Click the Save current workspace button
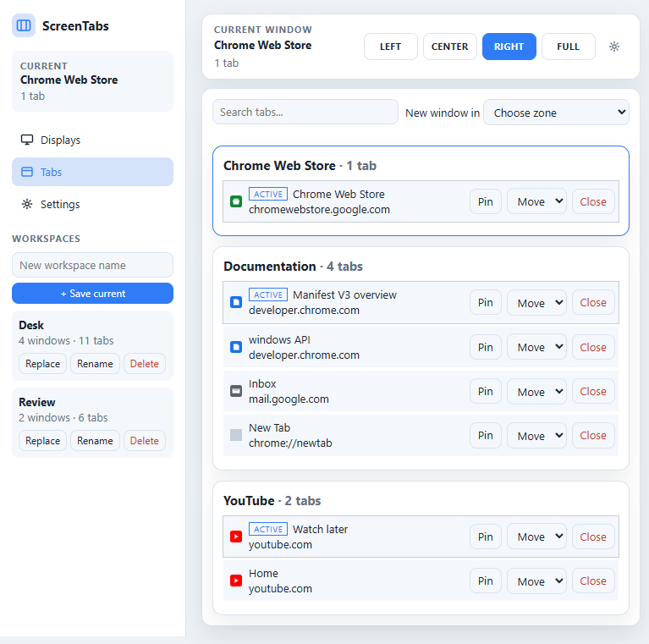649x644 pixels. coord(92,293)
